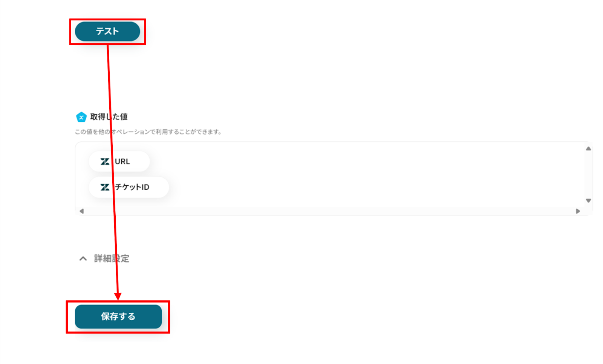Image resolution: width=603 pixels, height=364 pixels.
Task: Click the 取得した値 heading text
Action: 109,117
